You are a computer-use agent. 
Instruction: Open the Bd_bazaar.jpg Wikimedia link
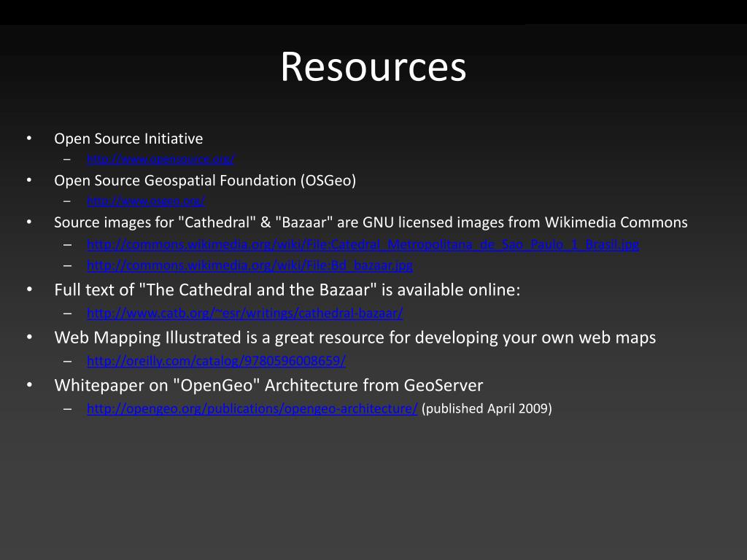click(250, 265)
